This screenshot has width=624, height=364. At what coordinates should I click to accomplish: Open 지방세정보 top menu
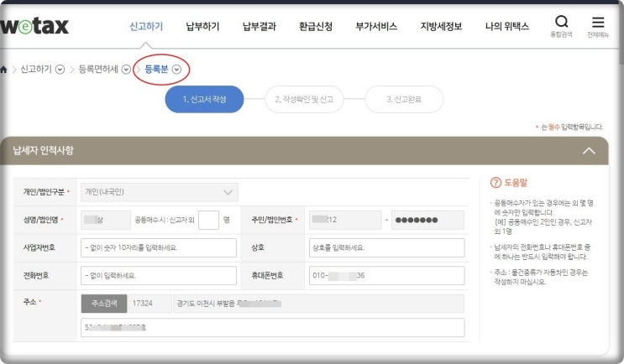tap(441, 26)
